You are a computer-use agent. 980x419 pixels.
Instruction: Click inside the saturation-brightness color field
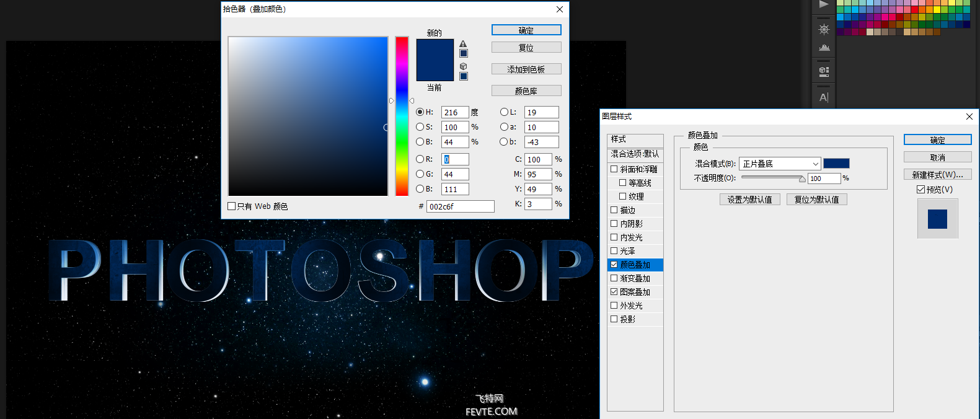[x=308, y=117]
